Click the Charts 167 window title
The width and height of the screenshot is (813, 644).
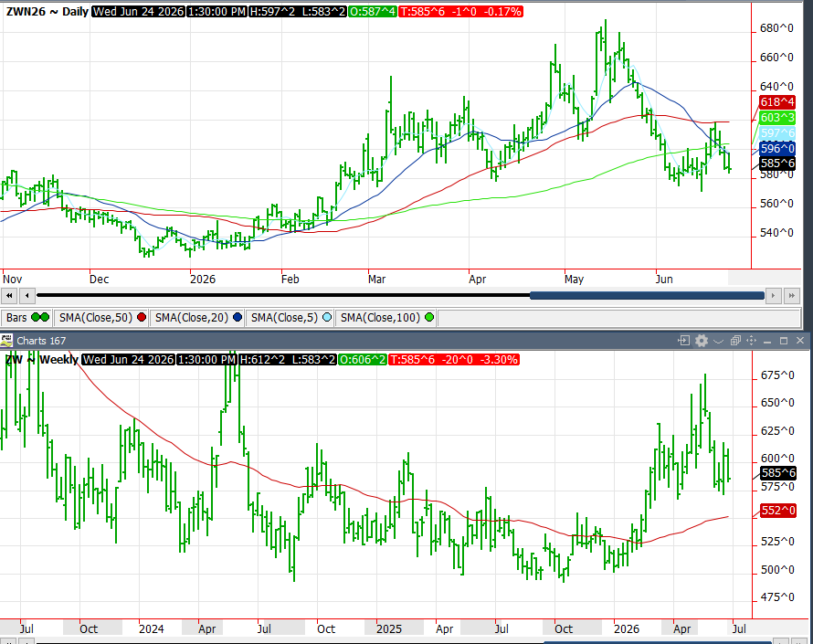[x=41, y=341]
